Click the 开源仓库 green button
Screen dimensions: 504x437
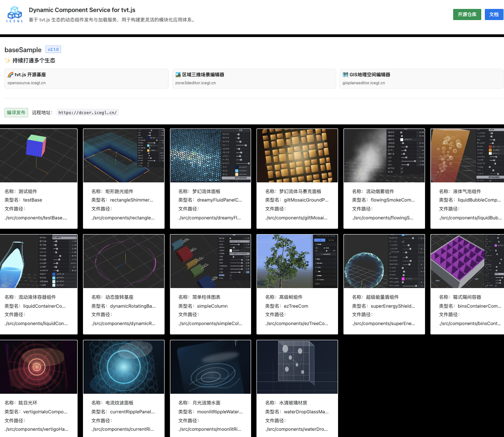pos(467,14)
